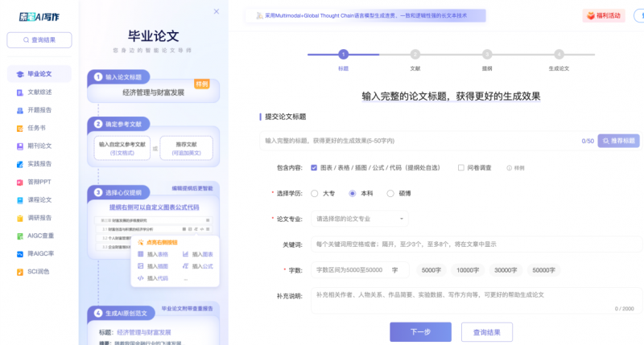Click the magnifier icon in 查询结果 search box
This screenshot has height=345, width=644.
(27, 40)
